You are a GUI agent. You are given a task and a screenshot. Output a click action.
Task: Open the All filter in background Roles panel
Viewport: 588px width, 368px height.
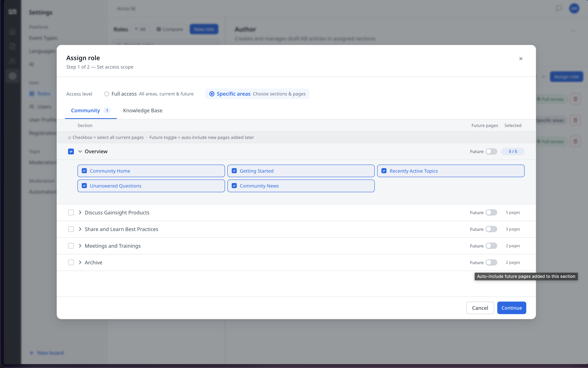(140, 29)
